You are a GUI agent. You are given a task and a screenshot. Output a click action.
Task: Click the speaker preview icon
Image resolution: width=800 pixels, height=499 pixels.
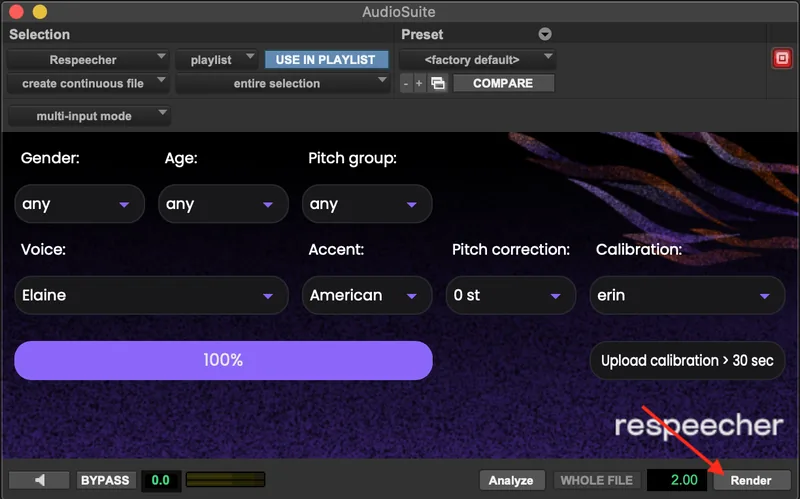click(39, 480)
